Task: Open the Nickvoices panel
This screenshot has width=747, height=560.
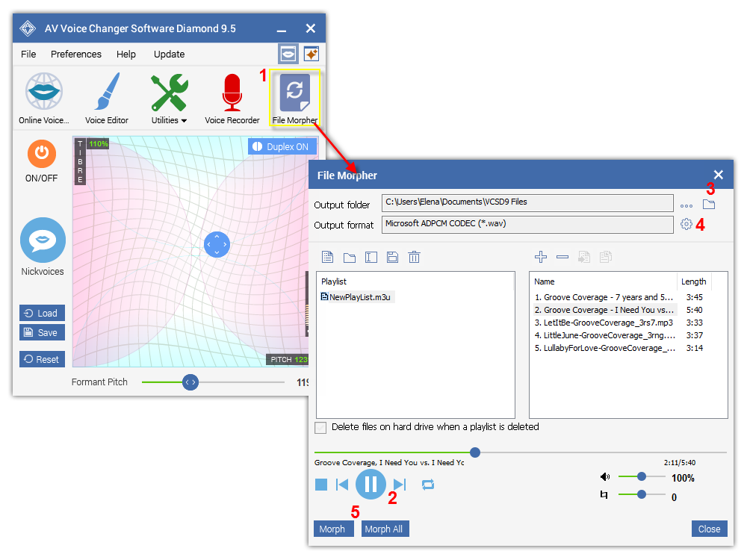Action: (43, 240)
